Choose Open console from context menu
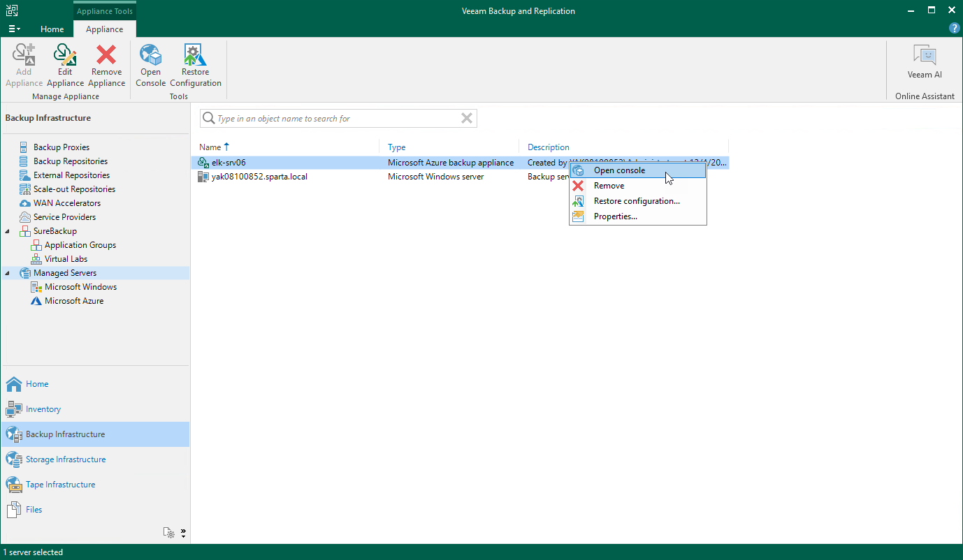This screenshot has height=560, width=963. [x=637, y=170]
